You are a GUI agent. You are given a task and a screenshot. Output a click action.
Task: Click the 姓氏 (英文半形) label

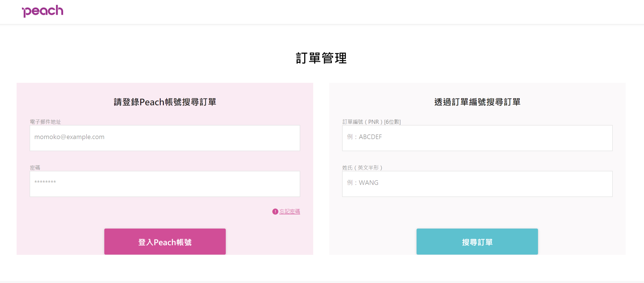click(x=362, y=167)
